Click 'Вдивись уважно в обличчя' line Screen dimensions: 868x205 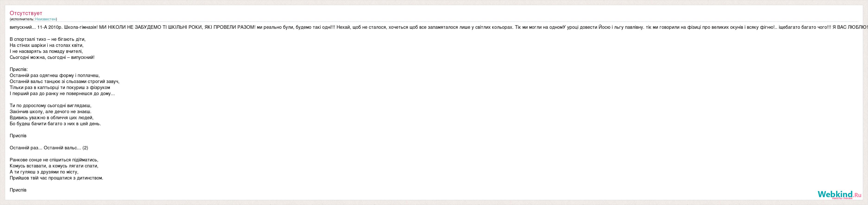click(52, 118)
